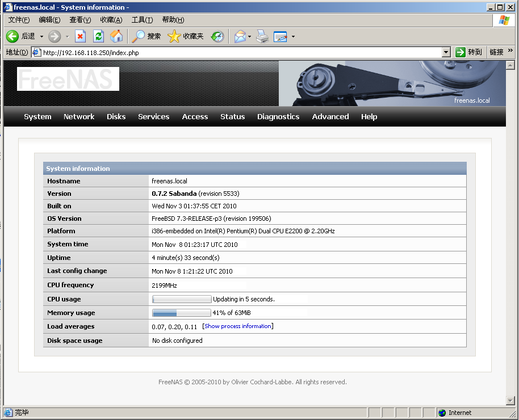Screen dimensions: 519x420
Task: Click the 链接 links bar label
Action: [496, 52]
